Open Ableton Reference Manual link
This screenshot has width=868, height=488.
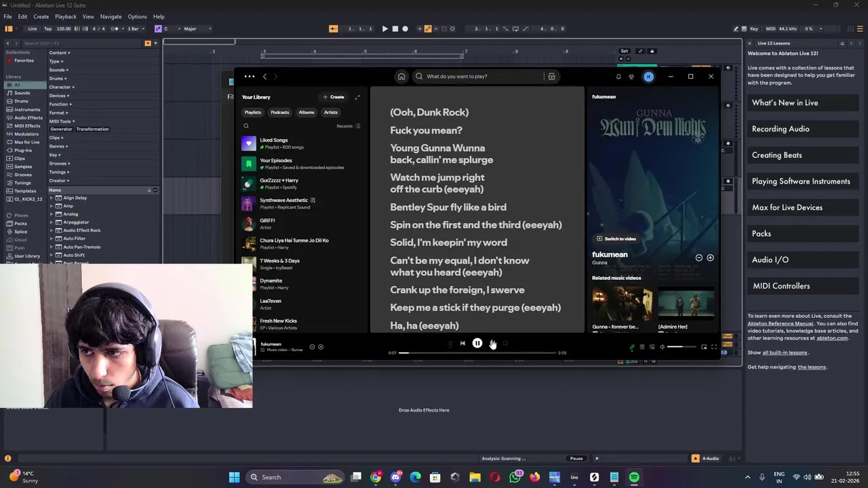click(x=780, y=323)
